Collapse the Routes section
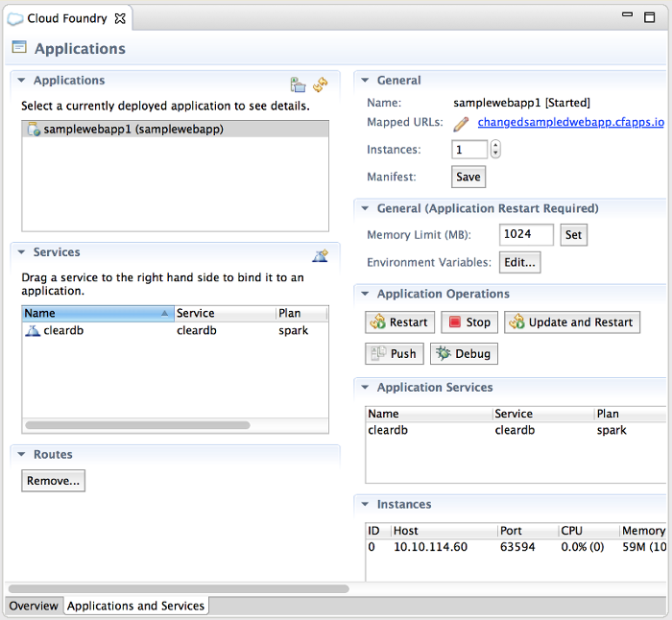The height and width of the screenshot is (620, 672). tap(21, 454)
